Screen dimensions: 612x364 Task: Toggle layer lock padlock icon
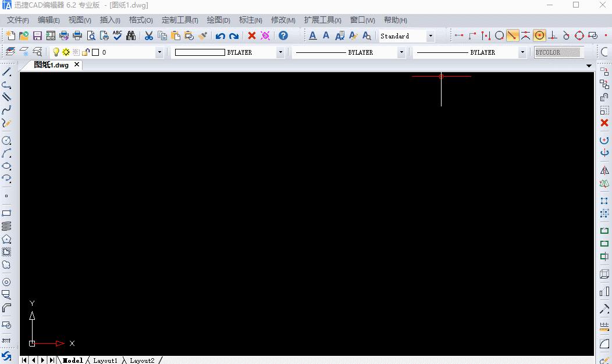[x=86, y=52]
